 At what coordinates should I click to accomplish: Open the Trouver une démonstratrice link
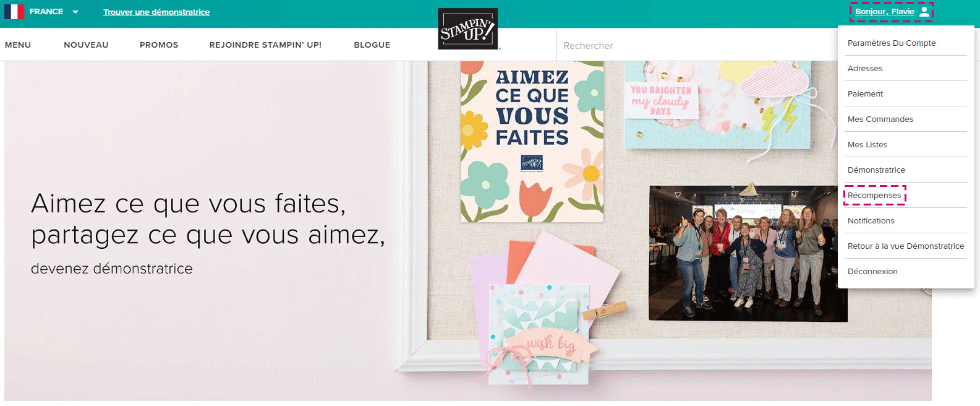[156, 12]
